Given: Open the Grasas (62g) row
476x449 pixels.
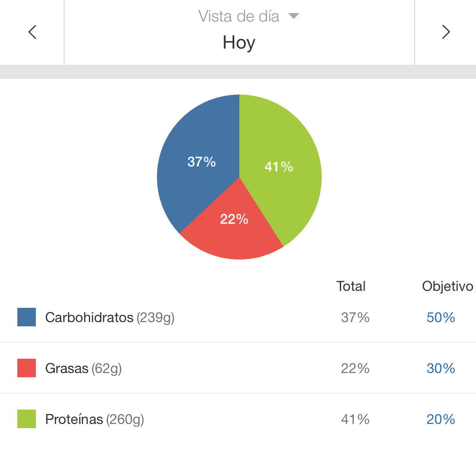Looking at the screenshot, I should click(x=238, y=368).
